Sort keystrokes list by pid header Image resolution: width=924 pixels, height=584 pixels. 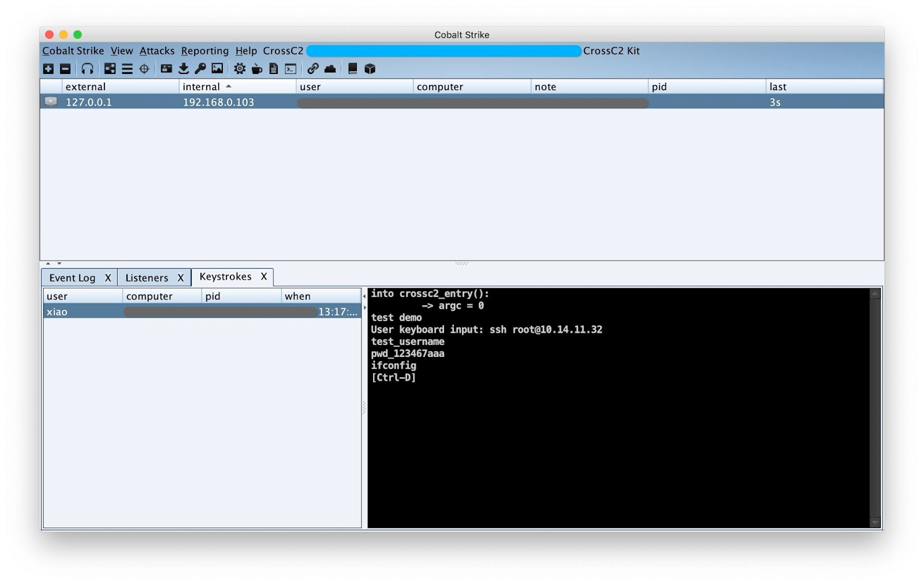point(241,296)
